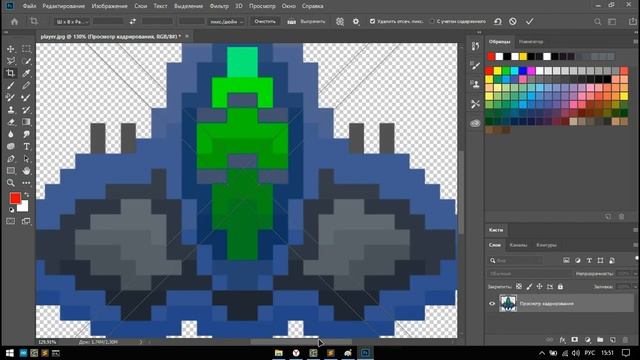Select the Zoom magnifier tool
The image size is (640, 360).
(11, 183)
